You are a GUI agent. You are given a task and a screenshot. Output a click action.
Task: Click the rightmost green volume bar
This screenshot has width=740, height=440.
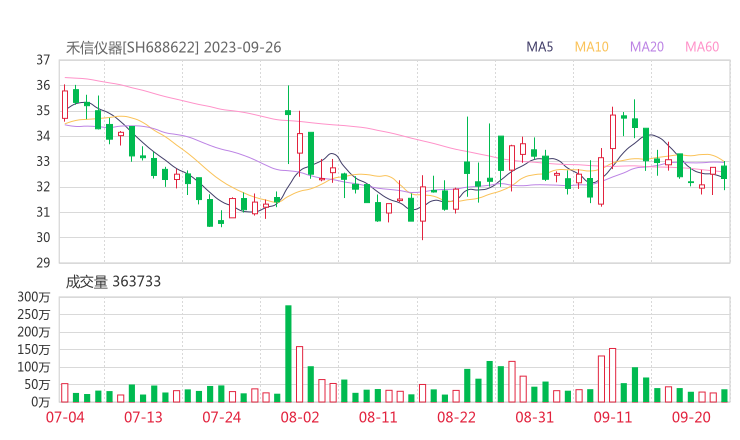pyautogui.click(x=724, y=396)
